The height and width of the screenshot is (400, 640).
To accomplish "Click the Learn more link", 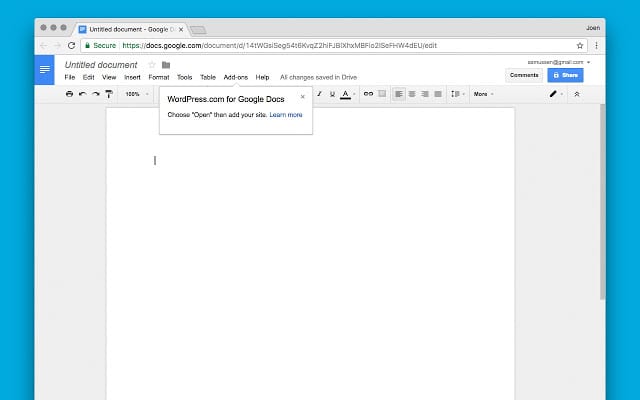I will coord(286,115).
